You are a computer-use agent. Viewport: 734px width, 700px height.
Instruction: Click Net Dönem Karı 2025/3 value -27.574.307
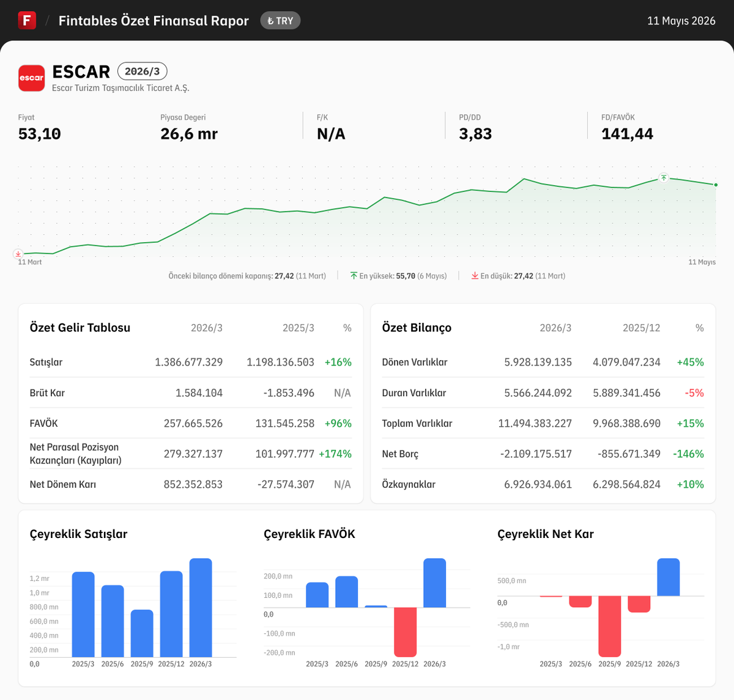tap(286, 484)
